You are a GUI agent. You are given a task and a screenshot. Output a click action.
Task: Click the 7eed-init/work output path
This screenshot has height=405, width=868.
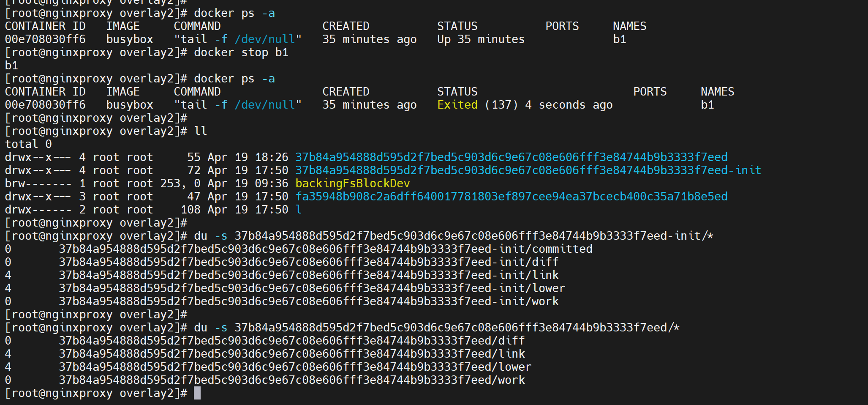(308, 301)
